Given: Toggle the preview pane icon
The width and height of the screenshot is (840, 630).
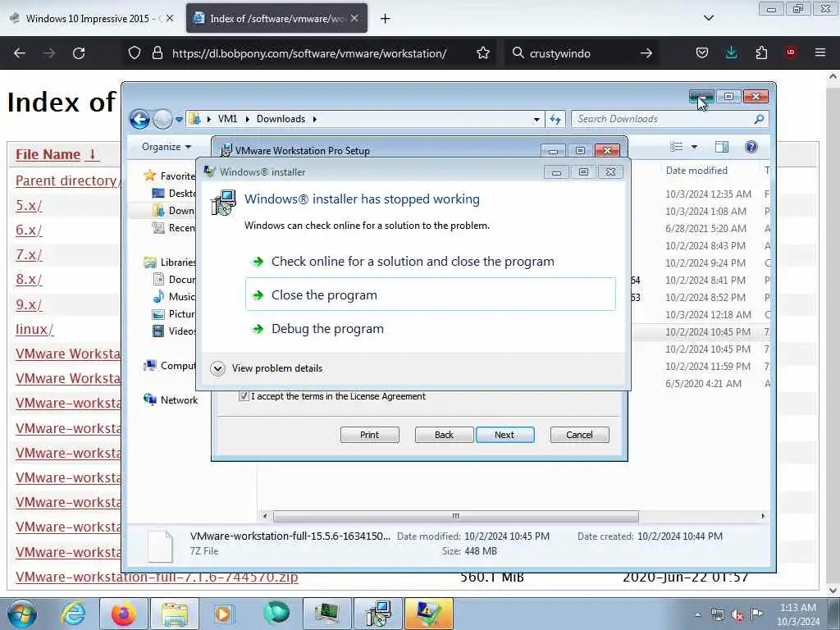Looking at the screenshot, I should tap(722, 147).
